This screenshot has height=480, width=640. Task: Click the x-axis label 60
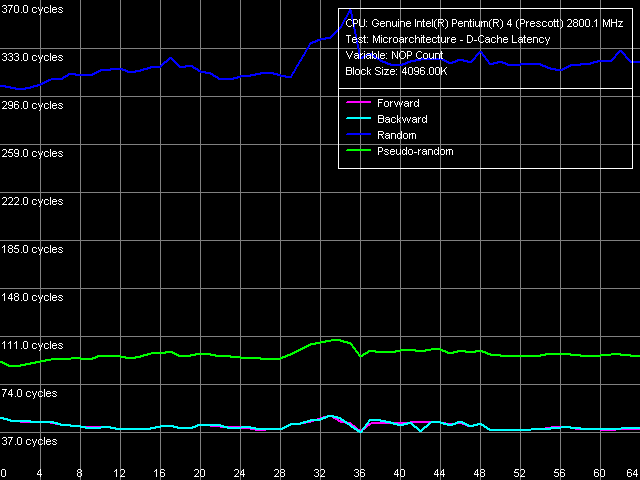coord(599,474)
